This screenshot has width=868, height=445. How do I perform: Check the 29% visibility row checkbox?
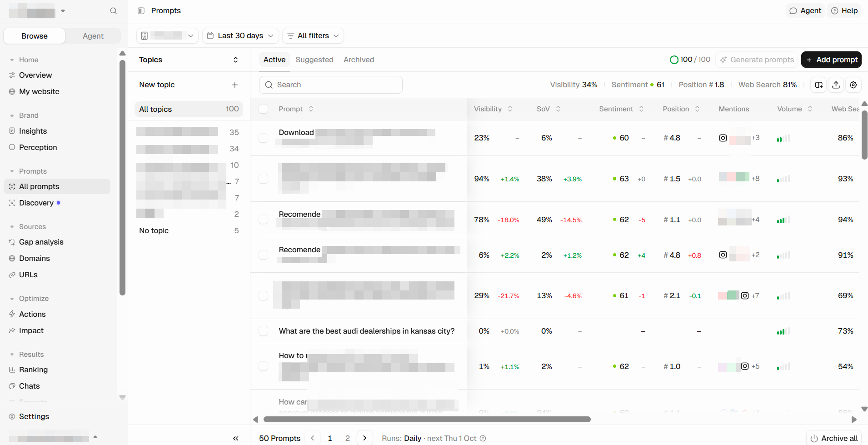click(263, 295)
